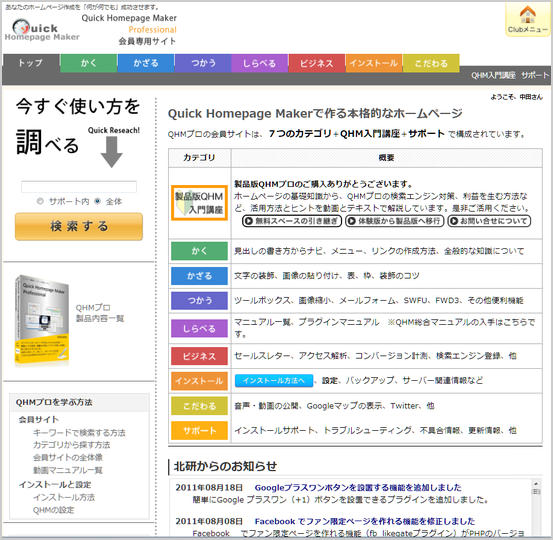Click the しらべる category button in table
The width and height of the screenshot is (553, 540).
pyautogui.click(x=199, y=328)
